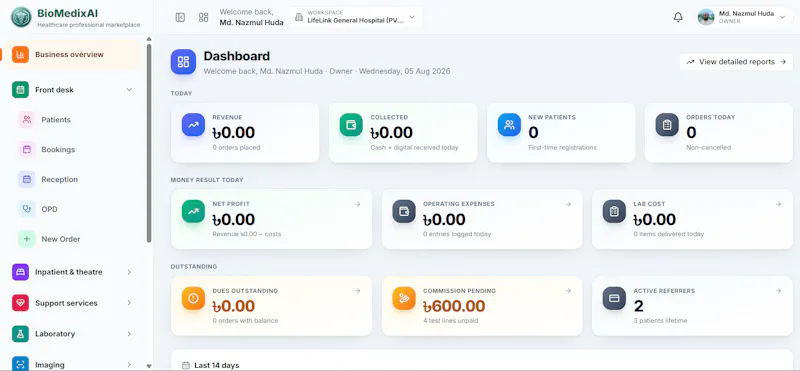Click the Patients people icon
This screenshot has height=371, width=800.
(27, 120)
